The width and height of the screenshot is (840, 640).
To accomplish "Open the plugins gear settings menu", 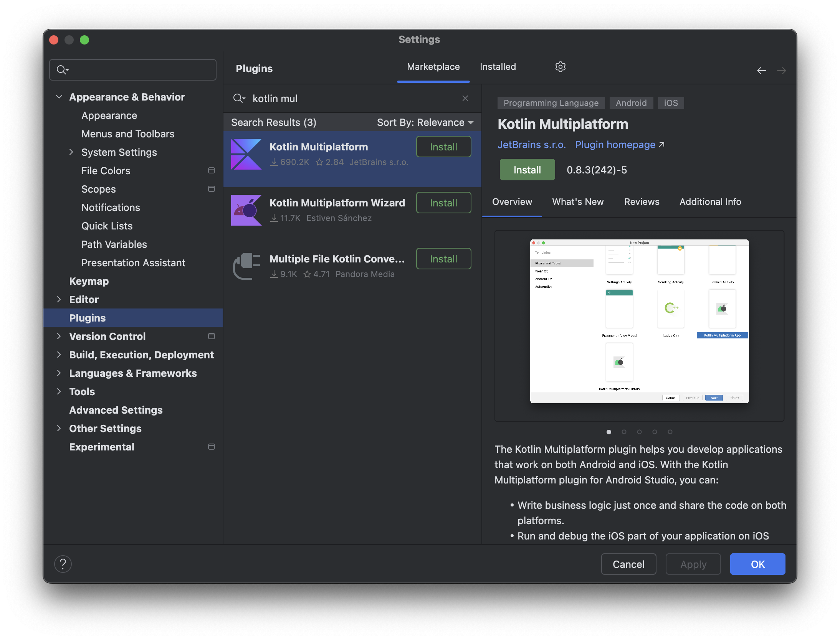I will [x=560, y=67].
